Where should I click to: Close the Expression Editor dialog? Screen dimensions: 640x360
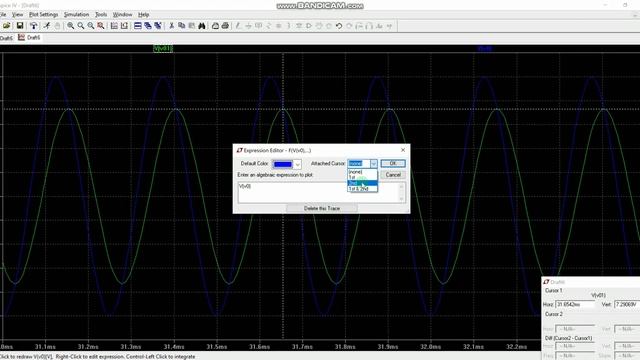(403, 150)
